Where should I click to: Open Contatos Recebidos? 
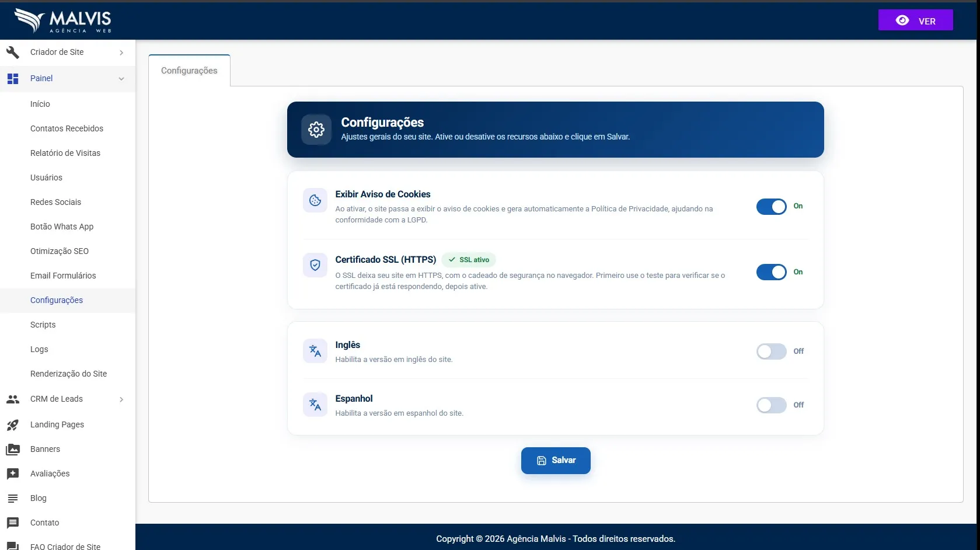coord(68,128)
